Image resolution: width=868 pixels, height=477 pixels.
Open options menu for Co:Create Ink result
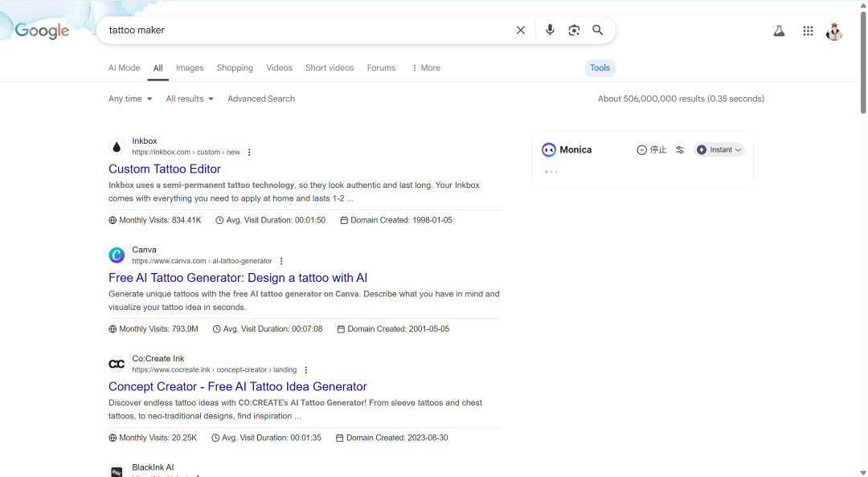click(305, 370)
